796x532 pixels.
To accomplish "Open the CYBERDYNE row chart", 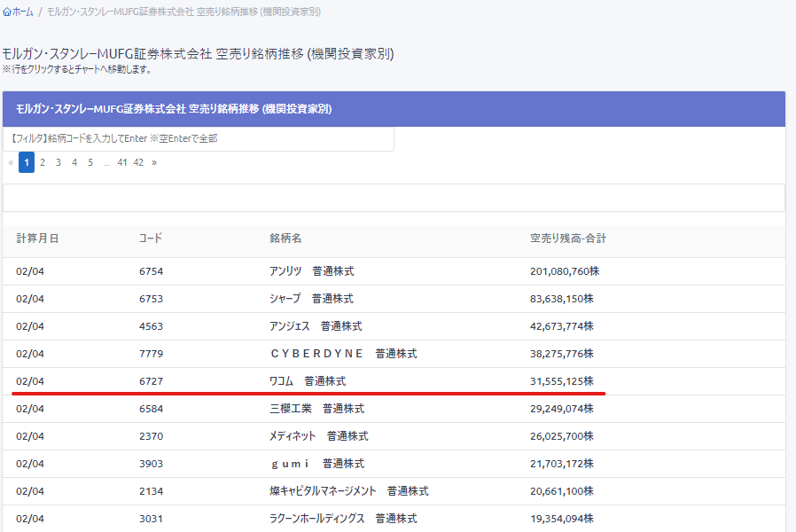I will pyautogui.click(x=342, y=354).
